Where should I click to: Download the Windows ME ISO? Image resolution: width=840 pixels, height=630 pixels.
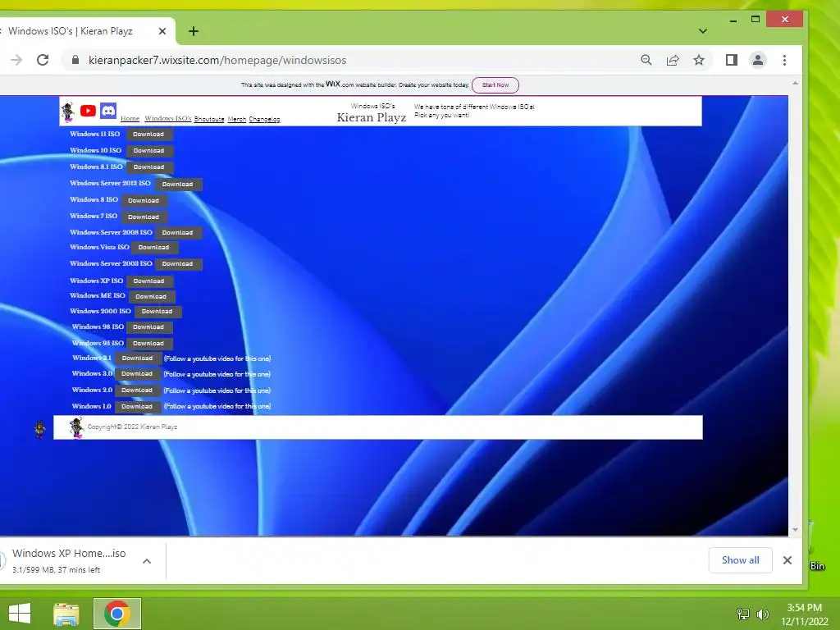coord(151,297)
